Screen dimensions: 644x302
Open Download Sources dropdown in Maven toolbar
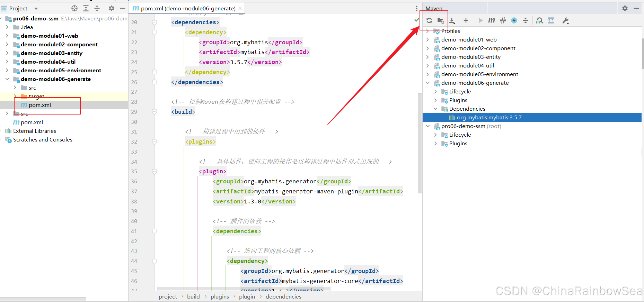click(x=452, y=21)
